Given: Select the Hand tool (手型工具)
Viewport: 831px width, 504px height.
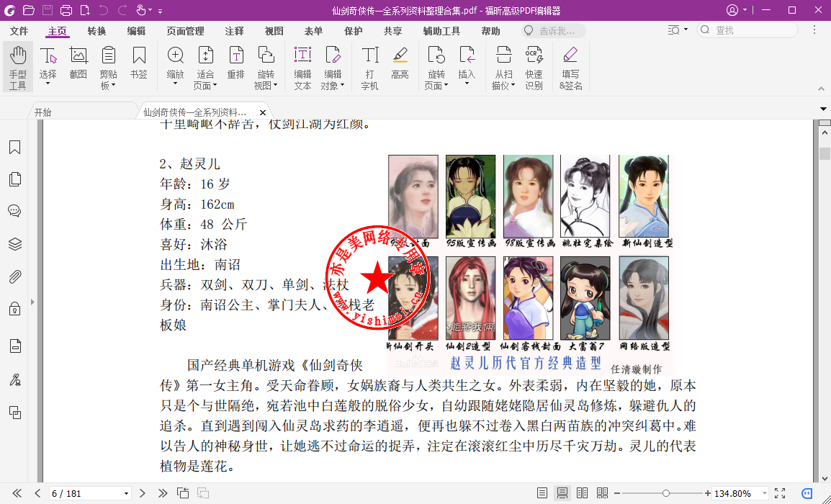Looking at the screenshot, I should (x=17, y=67).
